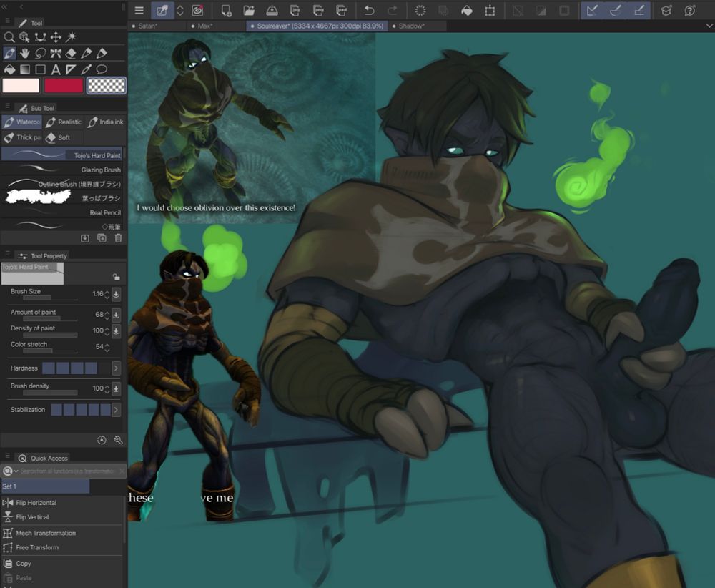
Task: Adjust Brush Size stepper arrows
Action: coord(107,295)
